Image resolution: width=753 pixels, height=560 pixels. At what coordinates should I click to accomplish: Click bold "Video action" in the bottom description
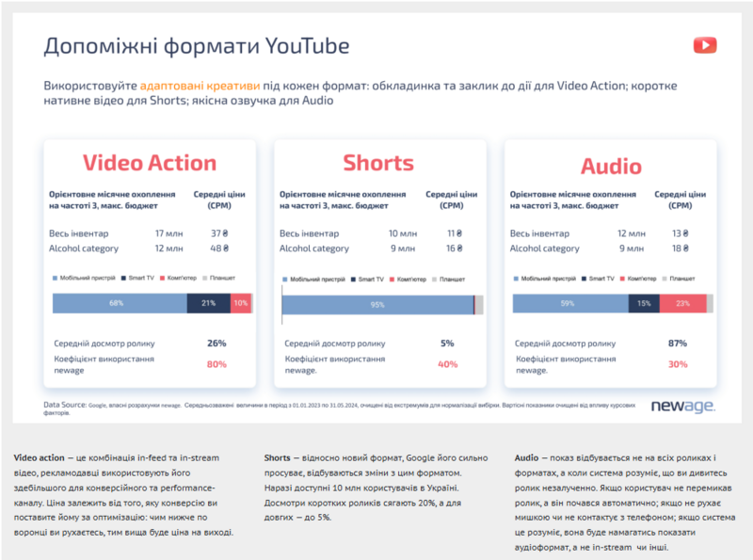pos(39,458)
